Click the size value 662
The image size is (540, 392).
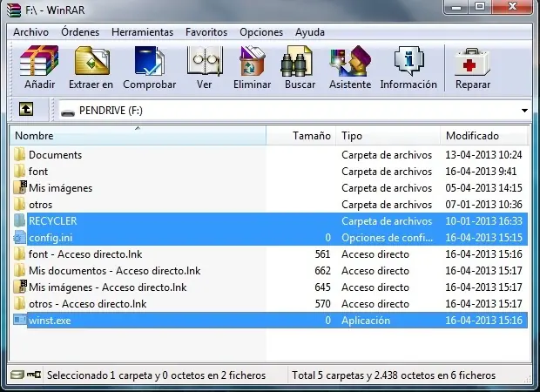pos(322,270)
